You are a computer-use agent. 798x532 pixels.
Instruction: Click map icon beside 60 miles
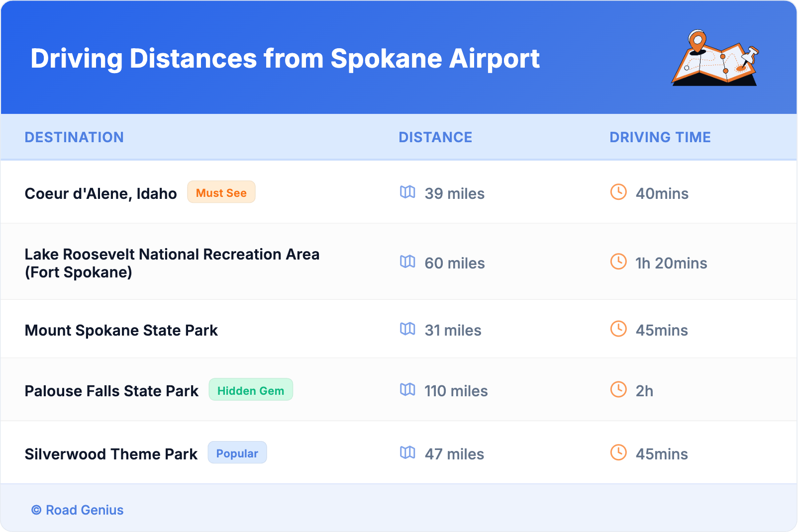pos(407,262)
